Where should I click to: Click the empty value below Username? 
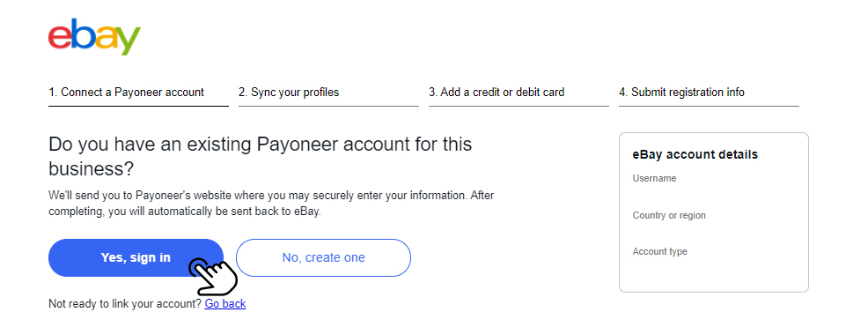tap(714, 193)
